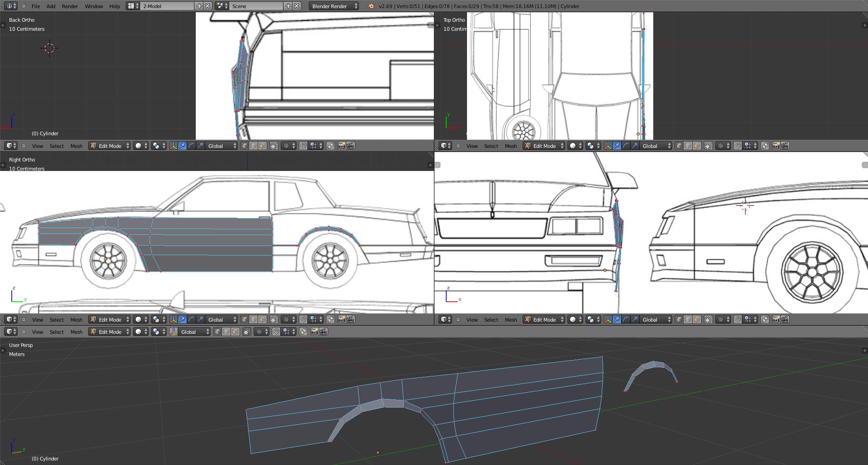The height and width of the screenshot is (465, 868).
Task: Click OpenGL render image in Back Ortho header
Action: [x=341, y=146]
